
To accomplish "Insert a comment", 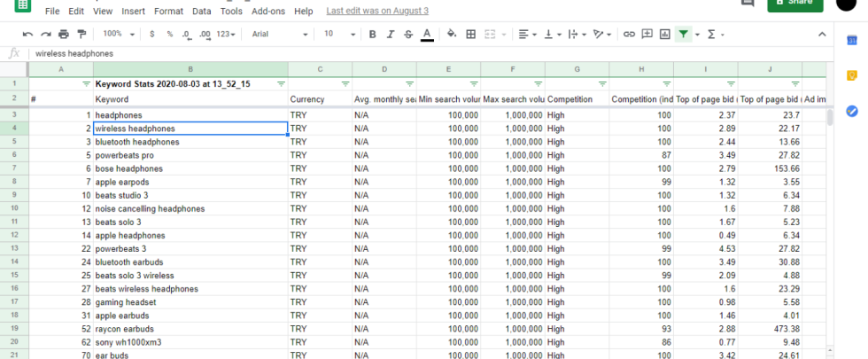I will coord(647,35).
